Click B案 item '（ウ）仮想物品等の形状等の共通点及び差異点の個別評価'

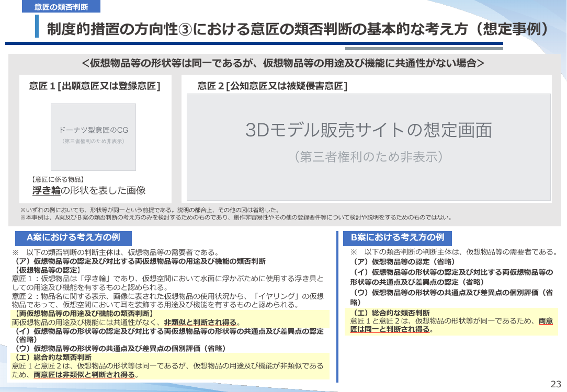pyautogui.click(x=451, y=297)
